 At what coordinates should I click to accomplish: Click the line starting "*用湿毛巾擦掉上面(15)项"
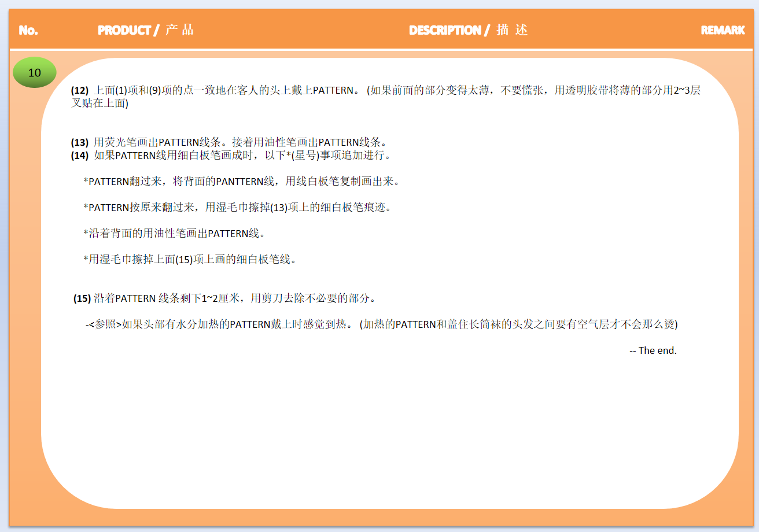tap(191, 260)
